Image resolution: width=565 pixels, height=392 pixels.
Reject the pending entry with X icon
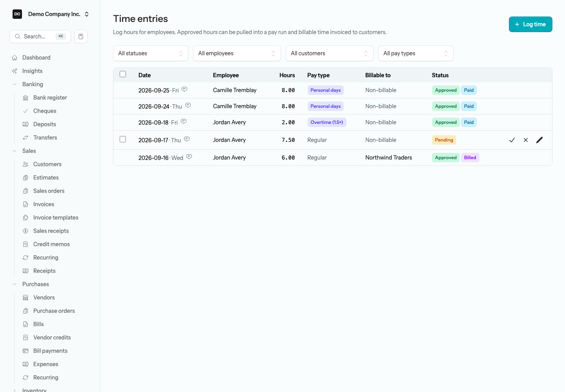tap(526, 140)
